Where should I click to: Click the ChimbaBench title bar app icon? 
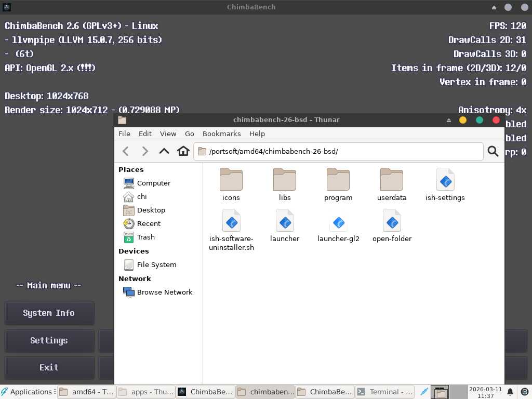click(x=6, y=7)
